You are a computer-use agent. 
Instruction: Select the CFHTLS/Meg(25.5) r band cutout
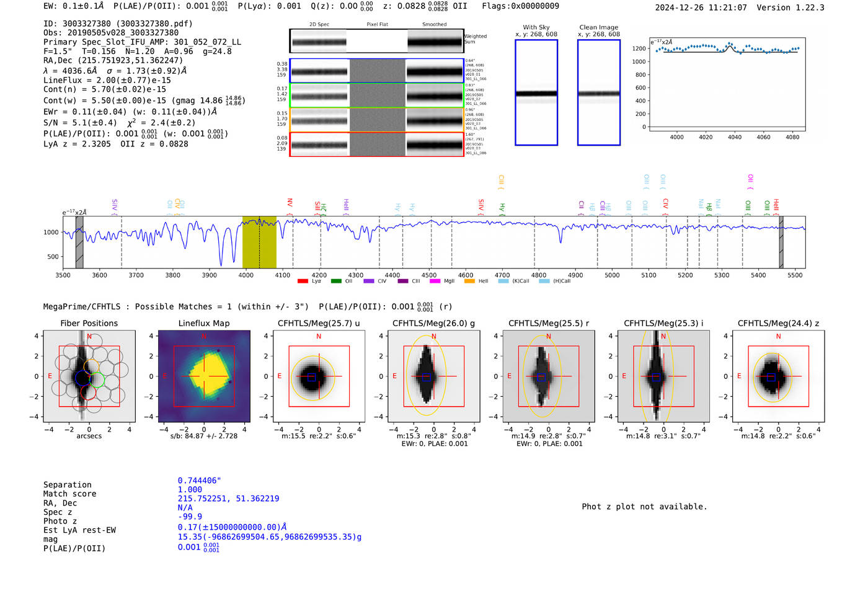[549, 376]
